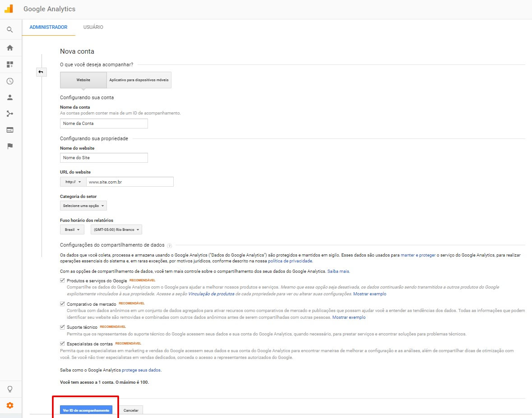This screenshot has width=532, height=418.
Task: Click inside the Nome da conta field
Action: coord(104,124)
